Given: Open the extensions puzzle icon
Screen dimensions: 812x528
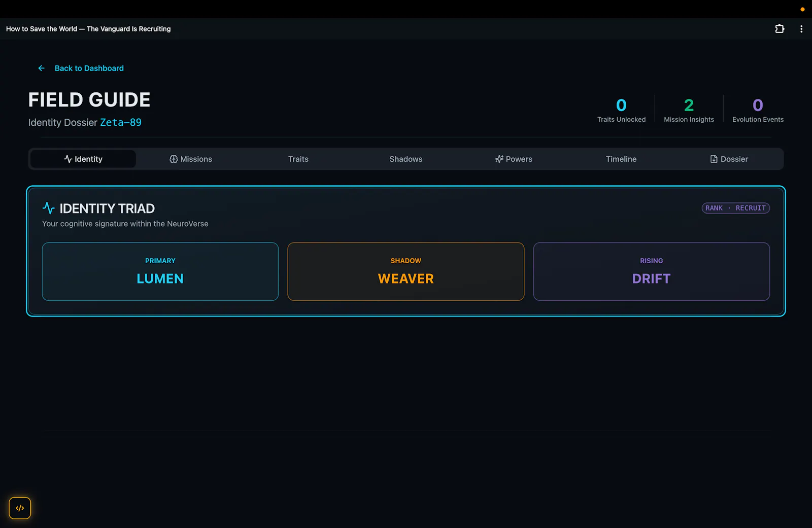Looking at the screenshot, I should [x=780, y=29].
